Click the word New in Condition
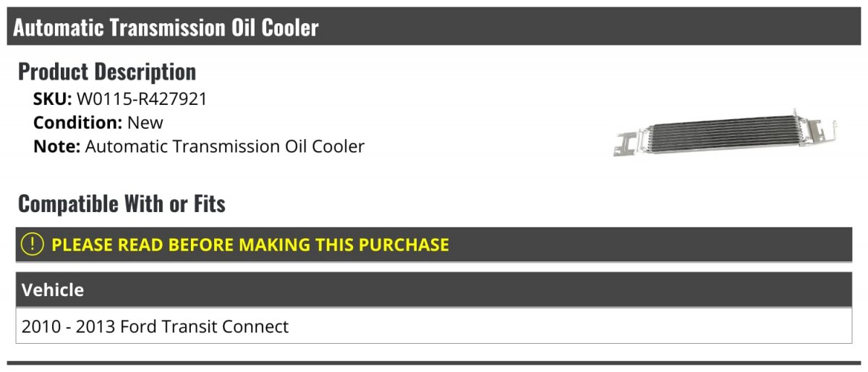Screen dimensions: 868x372 pyautogui.click(x=145, y=122)
